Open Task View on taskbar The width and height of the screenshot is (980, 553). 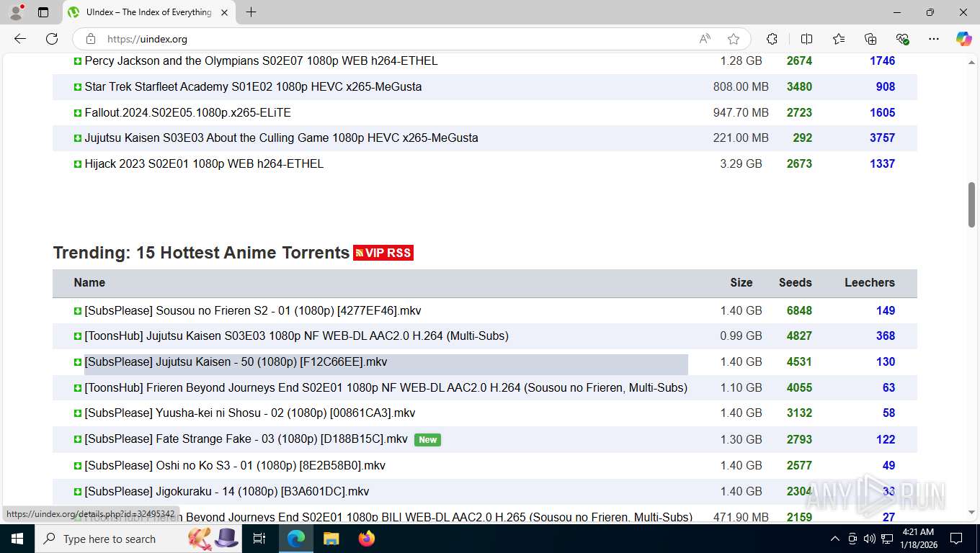click(x=259, y=539)
